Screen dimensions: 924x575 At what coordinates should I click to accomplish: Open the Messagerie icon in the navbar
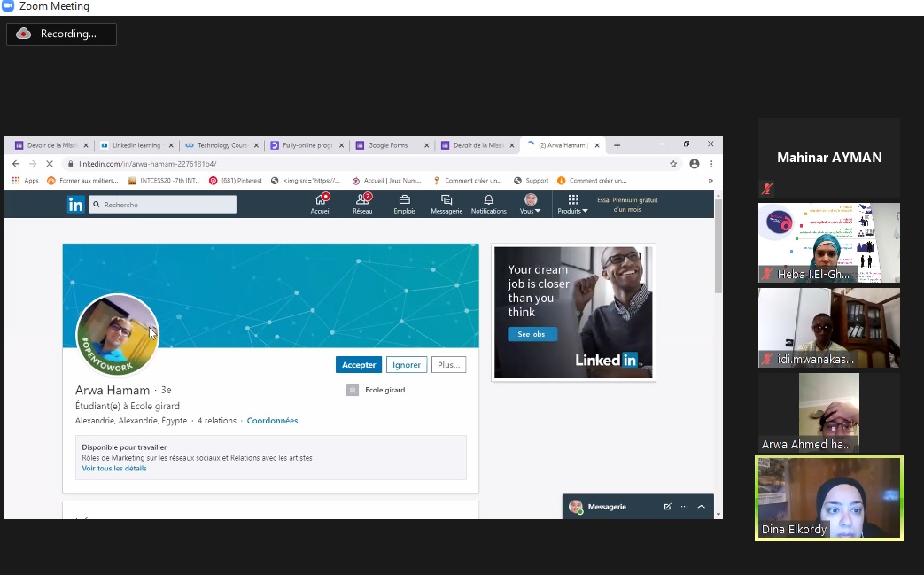click(446, 200)
